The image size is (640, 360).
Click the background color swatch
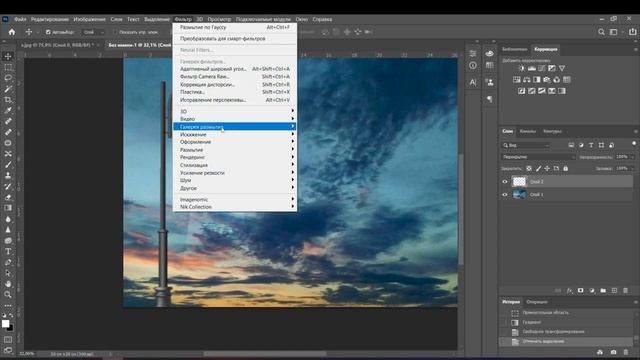click(10, 328)
